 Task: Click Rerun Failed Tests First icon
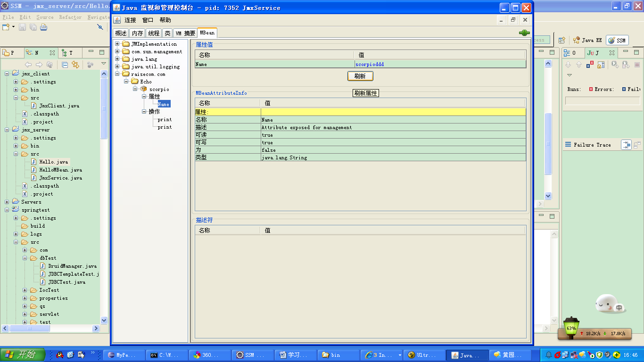coord(626,65)
